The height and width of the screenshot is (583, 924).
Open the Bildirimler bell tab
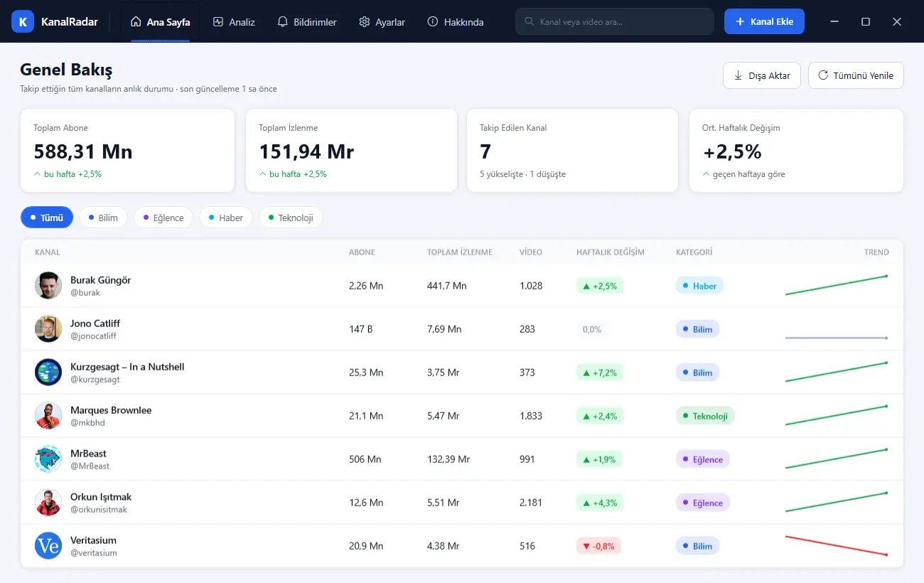coord(307,22)
